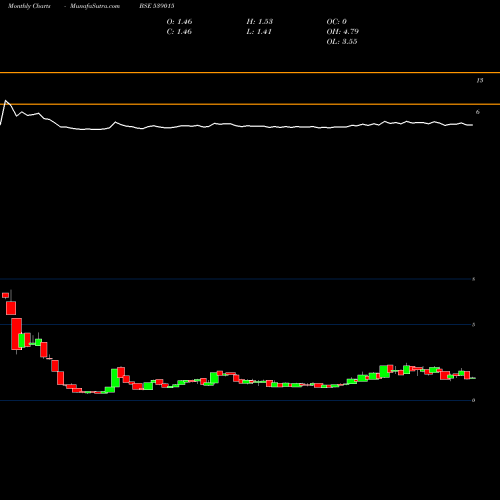
Task: Click the low value L: 1.41
Action: pyautogui.click(x=259, y=32)
